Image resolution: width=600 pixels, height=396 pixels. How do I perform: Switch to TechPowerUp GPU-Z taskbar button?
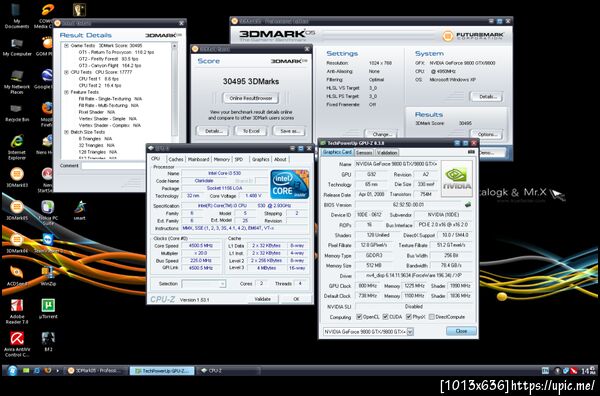[162, 370]
